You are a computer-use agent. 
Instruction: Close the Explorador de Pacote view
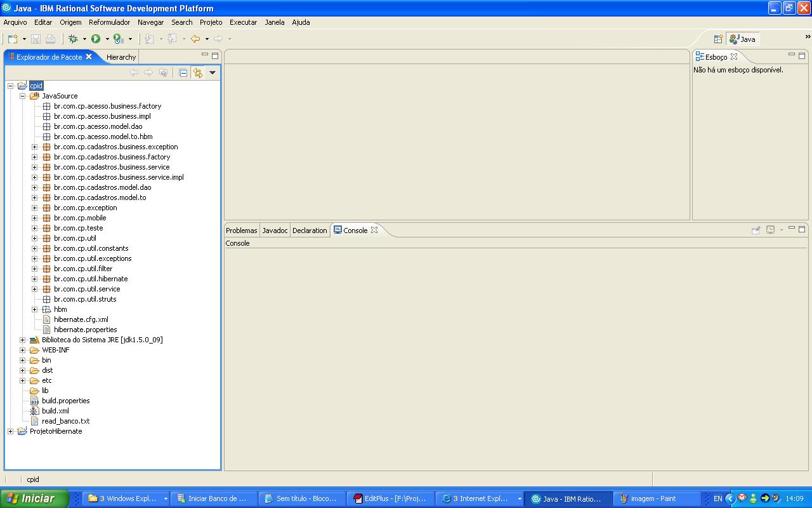tap(89, 57)
